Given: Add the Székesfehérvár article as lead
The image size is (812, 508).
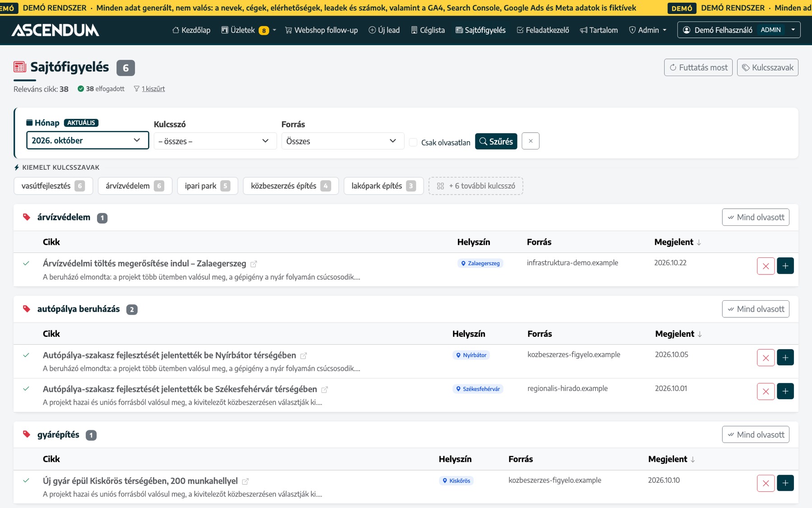Looking at the screenshot, I should (785, 391).
